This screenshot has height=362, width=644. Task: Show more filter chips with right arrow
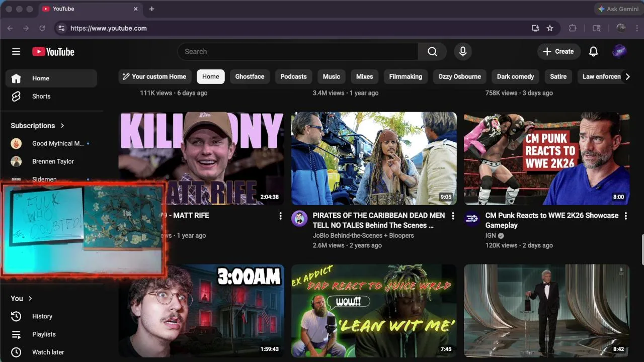(x=627, y=76)
